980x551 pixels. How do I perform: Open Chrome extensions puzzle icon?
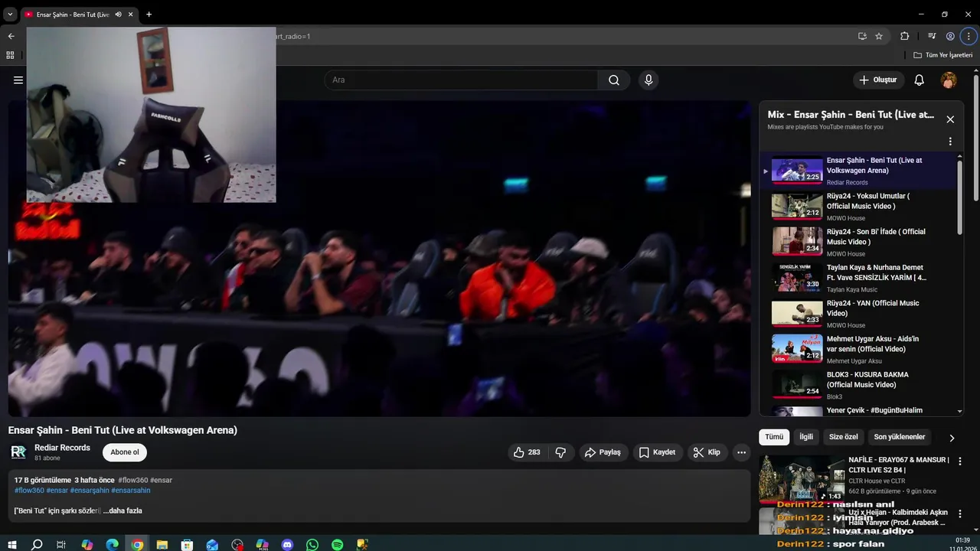[x=905, y=36]
